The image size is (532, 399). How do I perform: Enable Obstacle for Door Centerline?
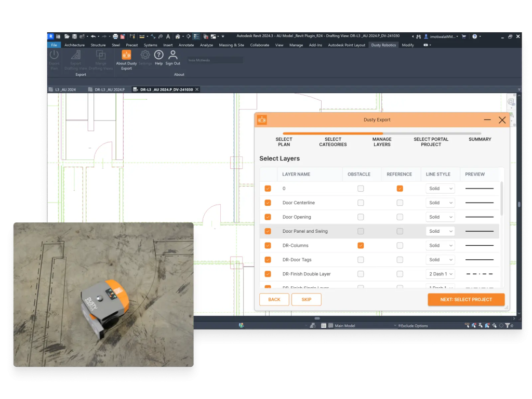[x=361, y=203]
